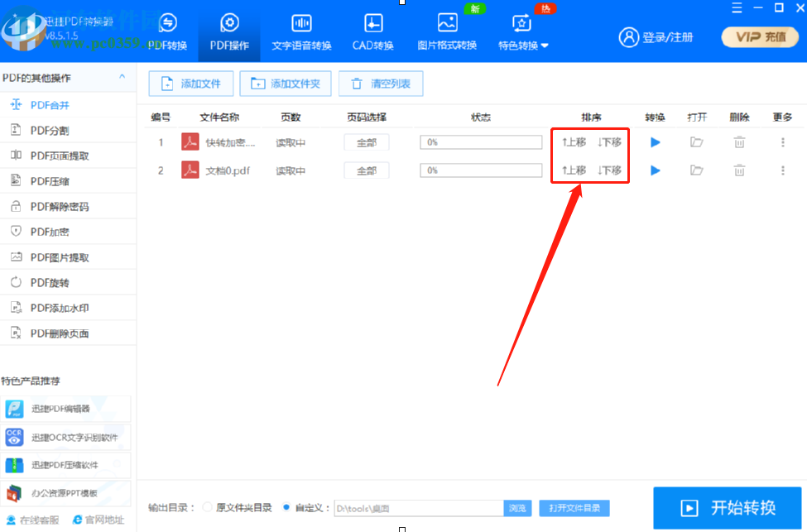The height and width of the screenshot is (532, 807).
Task: Click the 添加文件 button
Action: click(x=190, y=83)
